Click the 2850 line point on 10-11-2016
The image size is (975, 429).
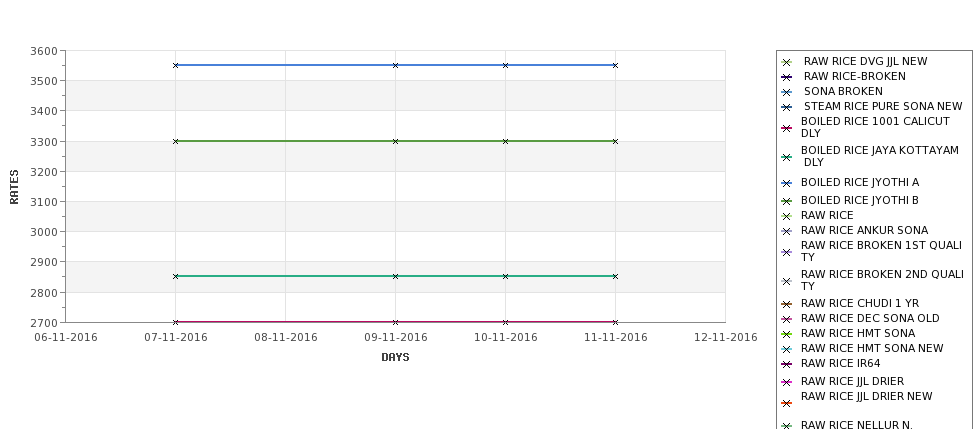(505, 276)
